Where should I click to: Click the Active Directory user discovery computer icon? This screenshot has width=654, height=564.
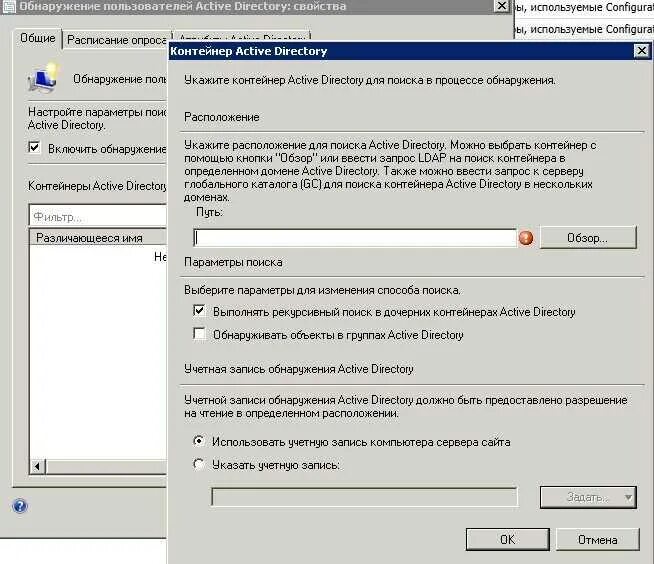(43, 78)
